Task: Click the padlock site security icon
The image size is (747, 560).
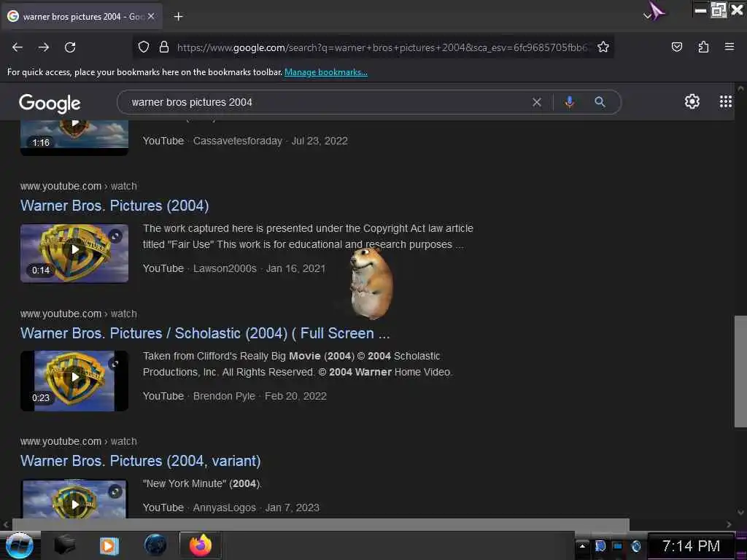Action: tap(164, 47)
